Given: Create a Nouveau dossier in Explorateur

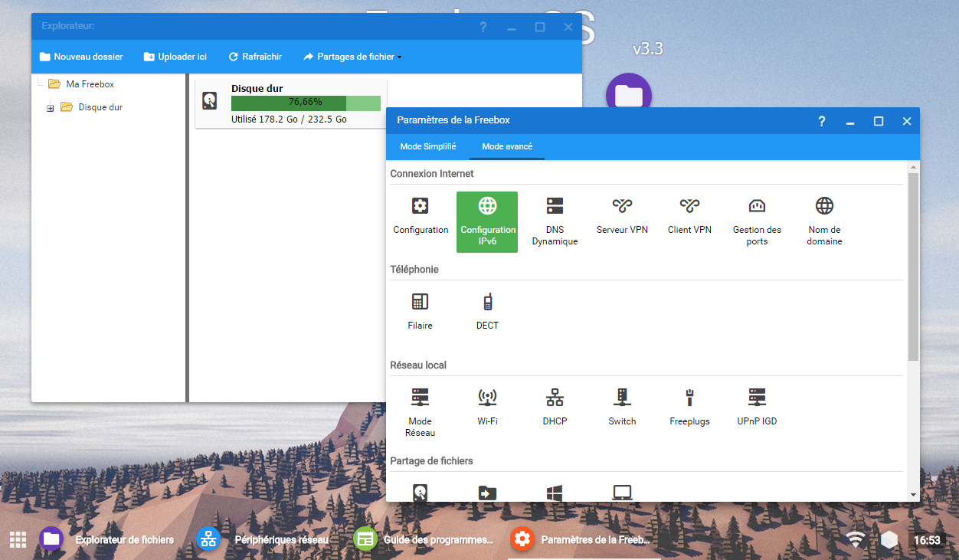Looking at the screenshot, I should [81, 57].
